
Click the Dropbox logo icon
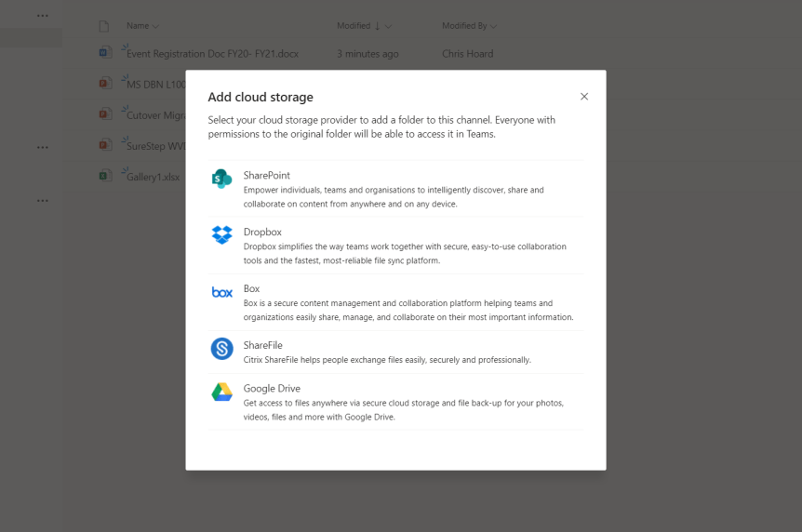tap(221, 234)
